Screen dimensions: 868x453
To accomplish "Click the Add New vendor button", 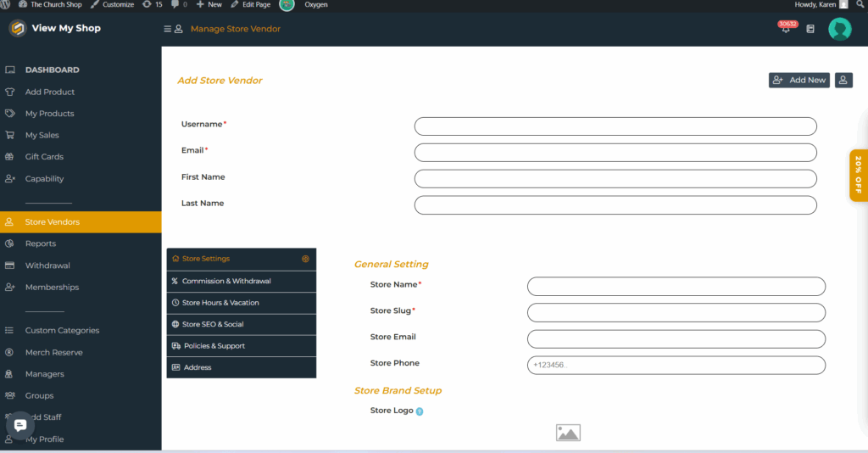I will [798, 80].
